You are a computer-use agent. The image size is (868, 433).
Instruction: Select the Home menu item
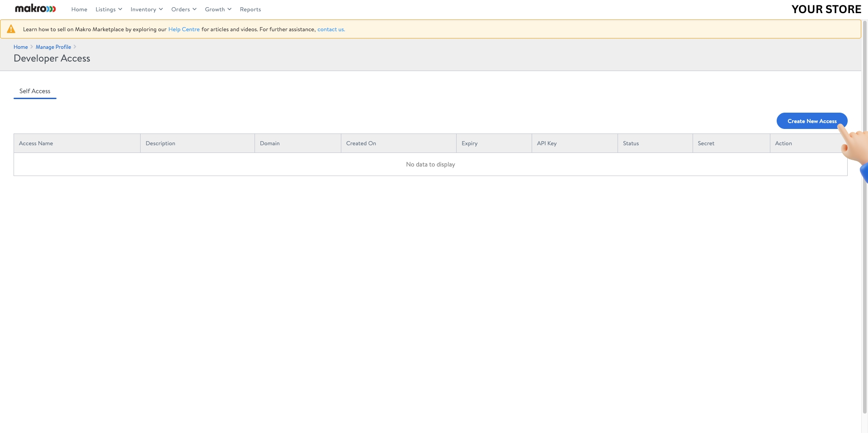point(79,9)
